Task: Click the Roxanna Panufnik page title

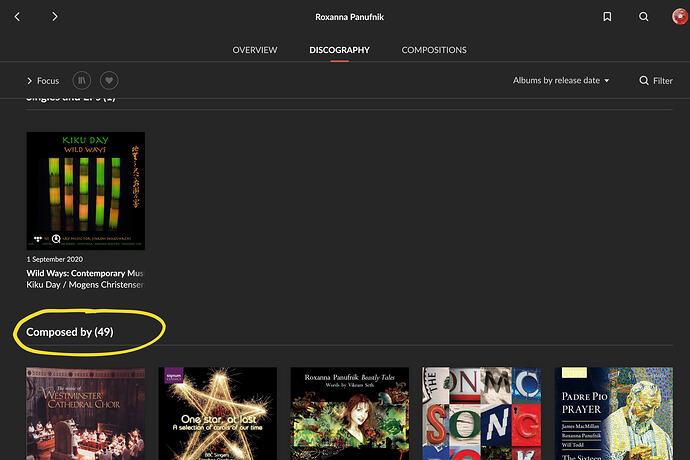Action: [x=349, y=17]
